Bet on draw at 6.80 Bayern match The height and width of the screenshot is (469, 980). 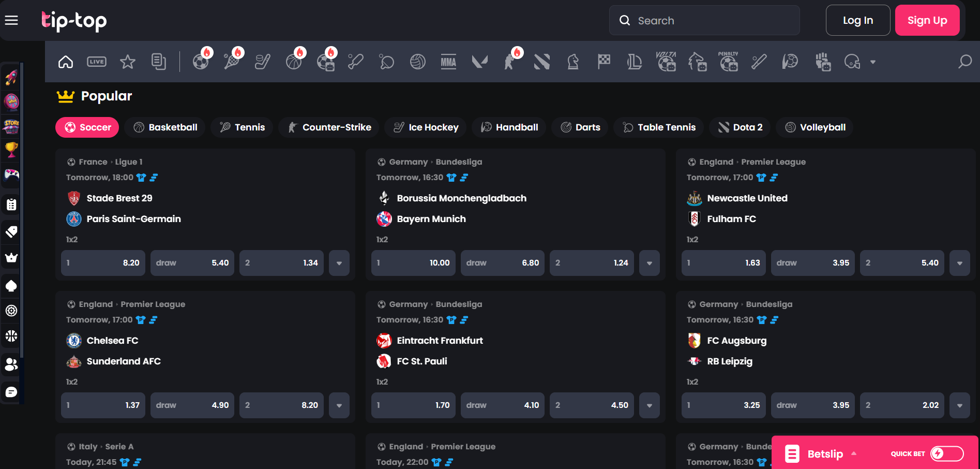tap(503, 263)
